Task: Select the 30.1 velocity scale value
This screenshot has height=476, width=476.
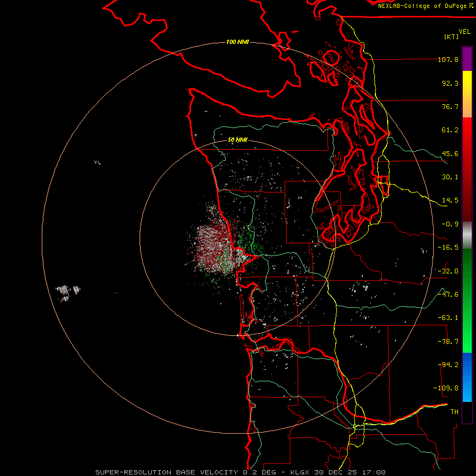Action: pyautogui.click(x=450, y=177)
